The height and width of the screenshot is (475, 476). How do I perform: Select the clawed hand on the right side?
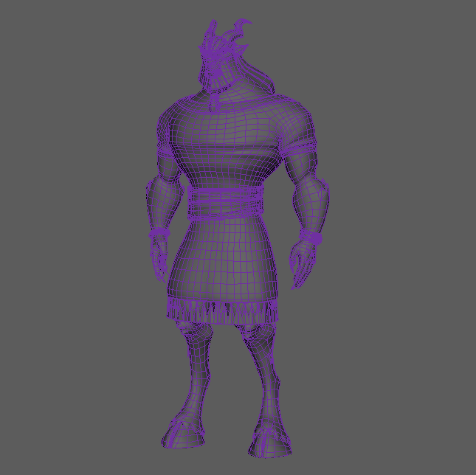click(x=302, y=264)
